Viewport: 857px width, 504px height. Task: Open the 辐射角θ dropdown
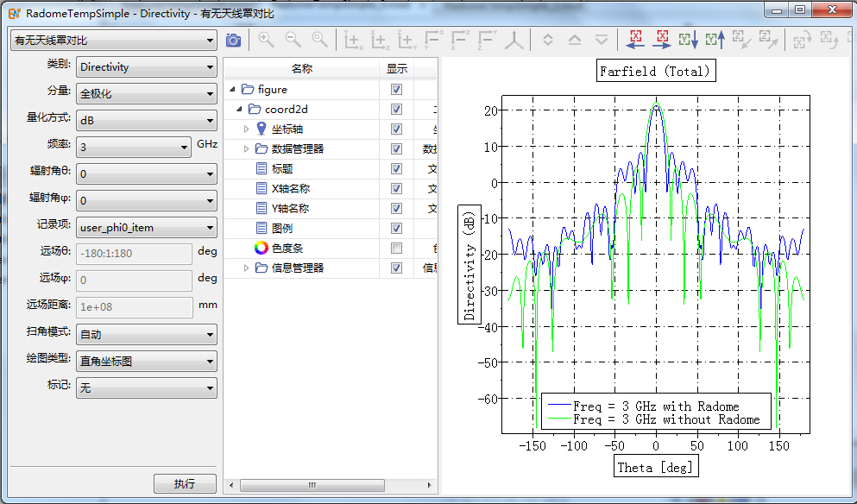(147, 173)
